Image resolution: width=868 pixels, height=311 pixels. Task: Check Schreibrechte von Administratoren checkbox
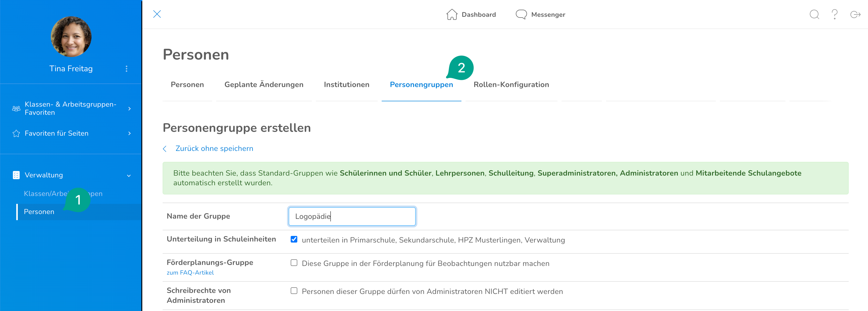294,291
